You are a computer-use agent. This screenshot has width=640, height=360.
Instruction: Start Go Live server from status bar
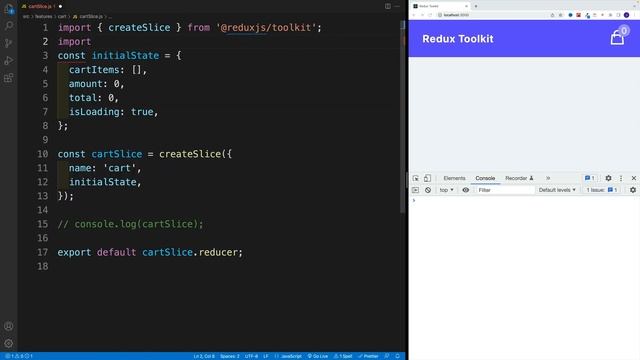click(318, 356)
